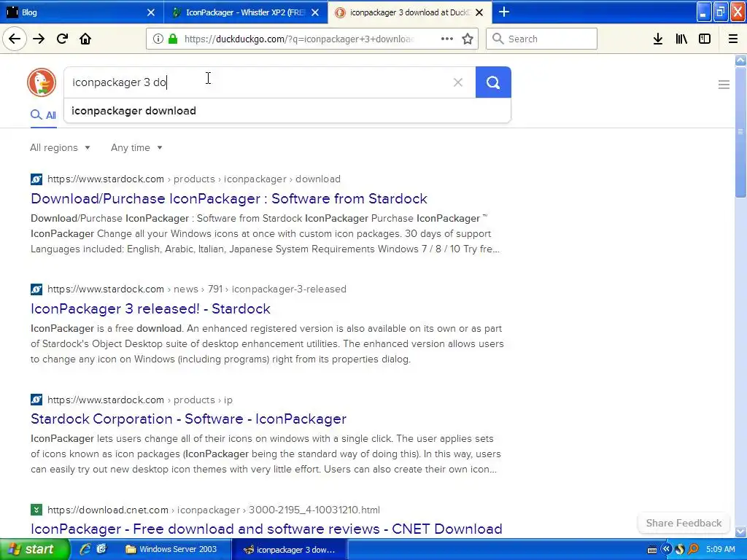Go forward to next page
This screenshot has width=747, height=560.
(39, 39)
